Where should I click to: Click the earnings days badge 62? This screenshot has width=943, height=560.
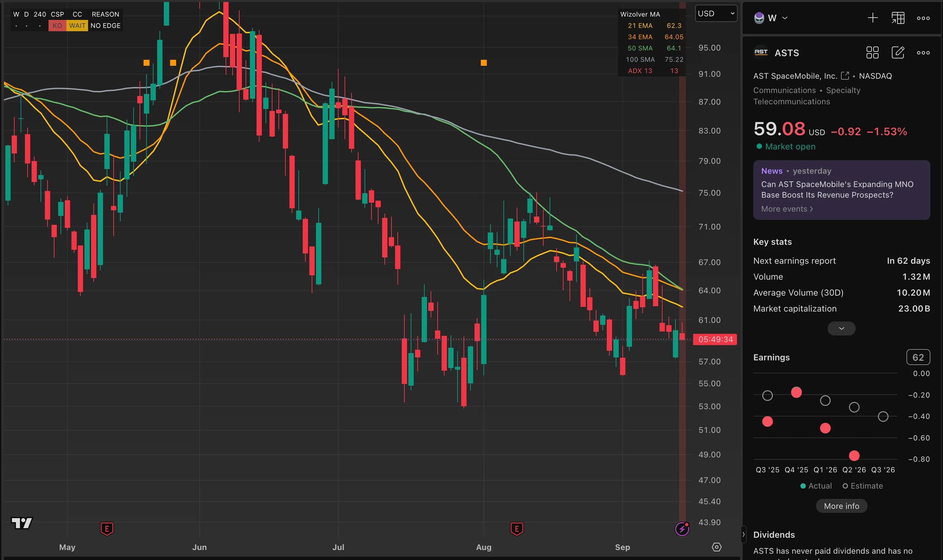click(x=918, y=357)
